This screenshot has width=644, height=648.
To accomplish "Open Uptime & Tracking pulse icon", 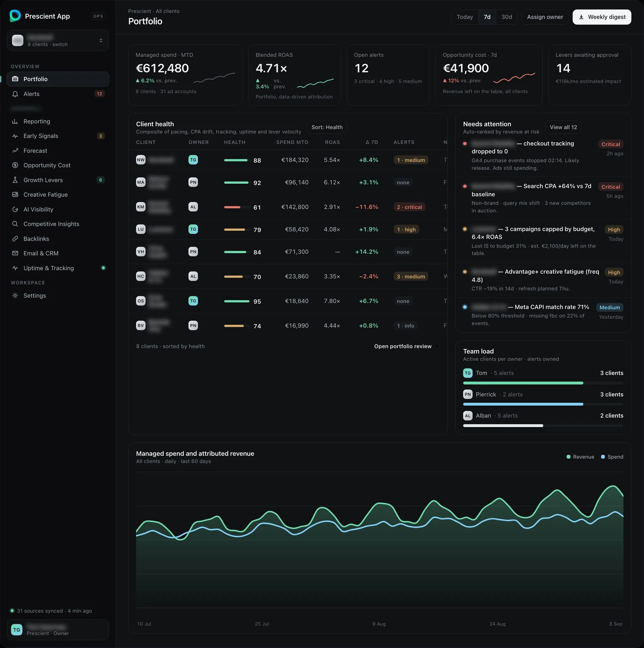I will [15, 268].
